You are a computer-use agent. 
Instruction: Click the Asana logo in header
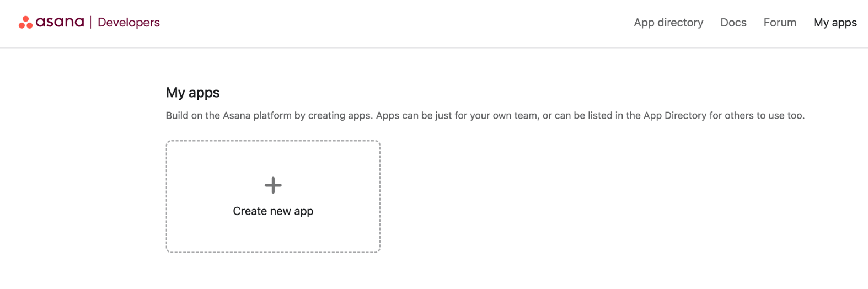pyautogui.click(x=51, y=22)
